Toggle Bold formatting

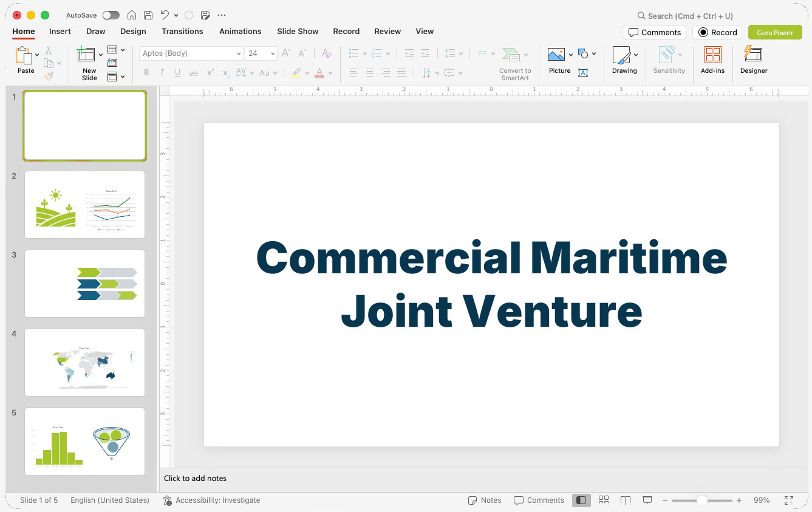click(146, 73)
